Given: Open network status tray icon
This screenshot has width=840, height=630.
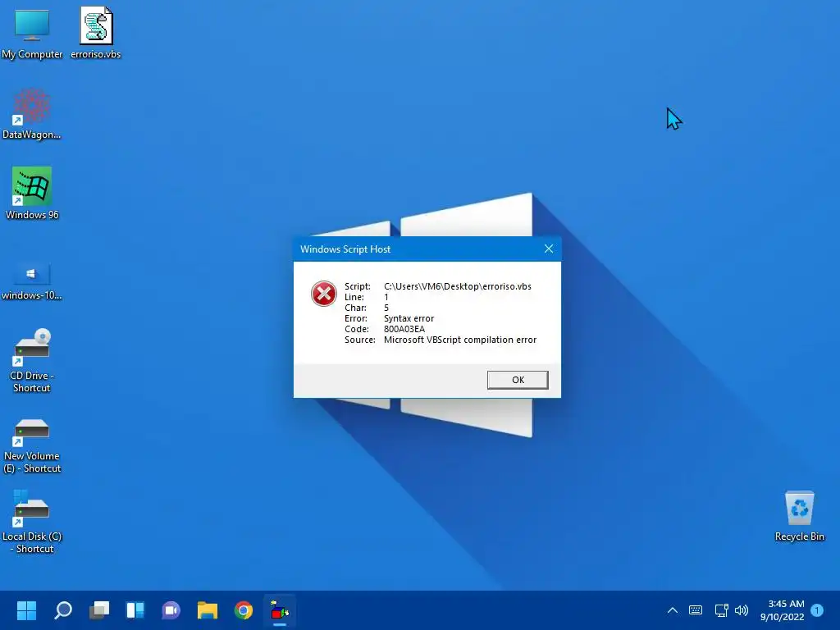Looking at the screenshot, I should 721,610.
